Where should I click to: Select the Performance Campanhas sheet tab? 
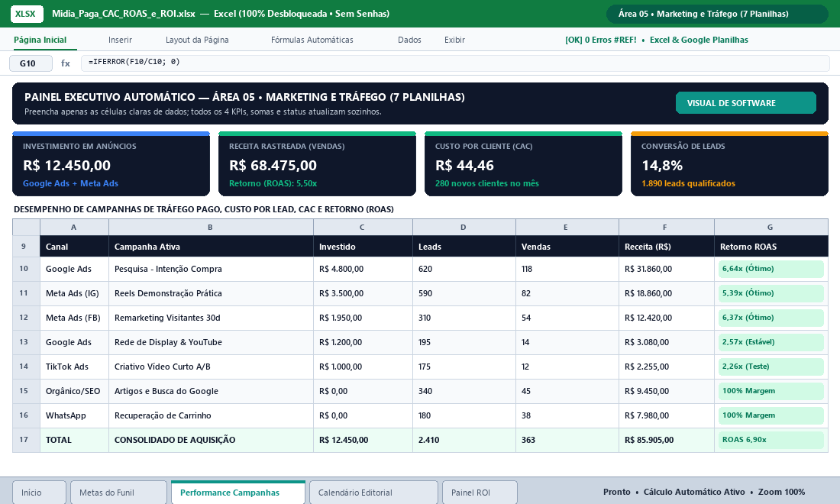(x=237, y=493)
